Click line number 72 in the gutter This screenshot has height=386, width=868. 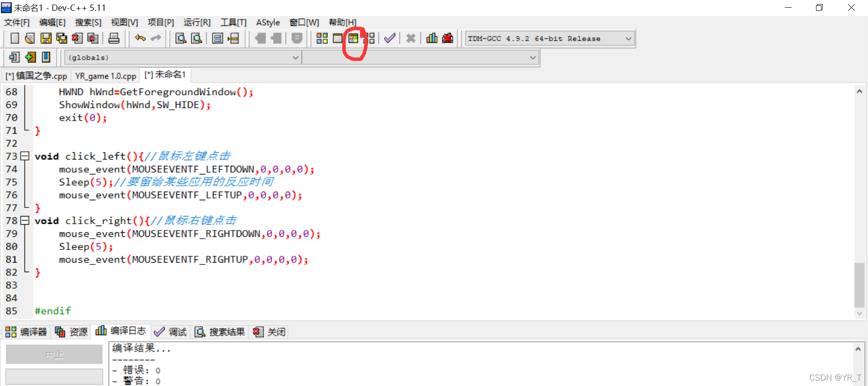[x=11, y=144]
